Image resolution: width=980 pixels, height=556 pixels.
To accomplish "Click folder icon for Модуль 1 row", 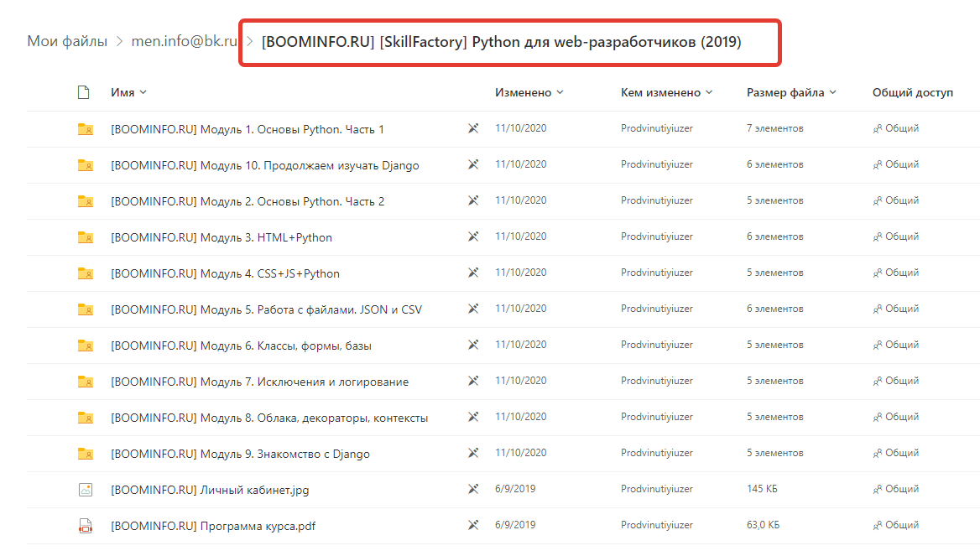I will point(85,129).
